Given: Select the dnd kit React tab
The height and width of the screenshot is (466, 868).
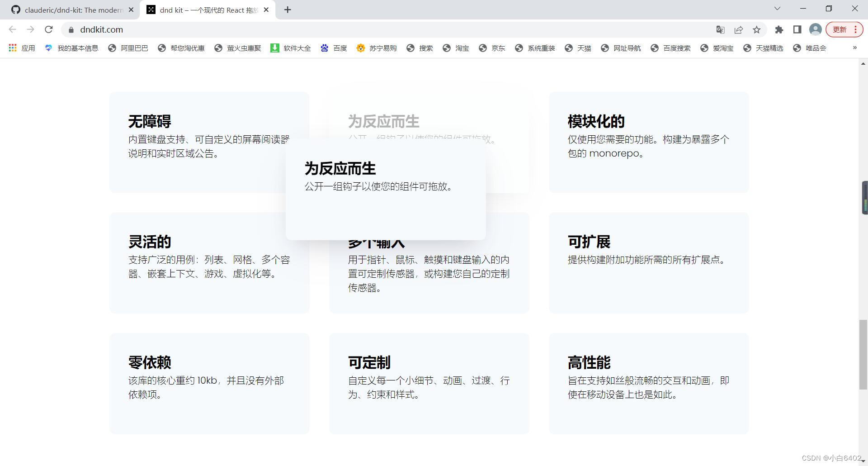Looking at the screenshot, I should point(208,10).
